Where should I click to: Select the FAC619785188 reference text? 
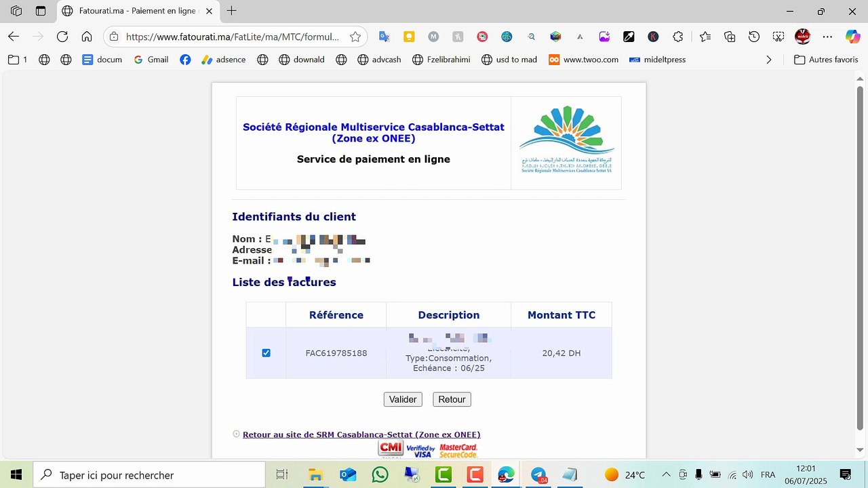point(336,353)
